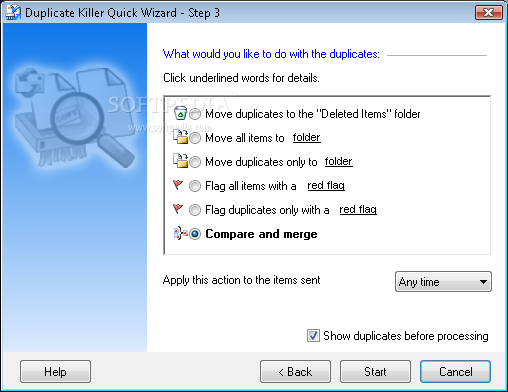Click 'What would you like to do' heading

coord(271,54)
